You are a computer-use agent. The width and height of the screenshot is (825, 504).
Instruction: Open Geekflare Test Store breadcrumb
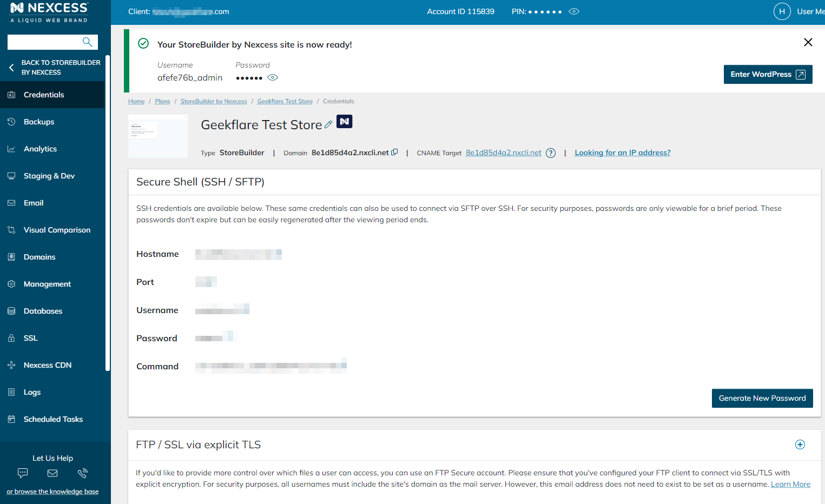[285, 101]
